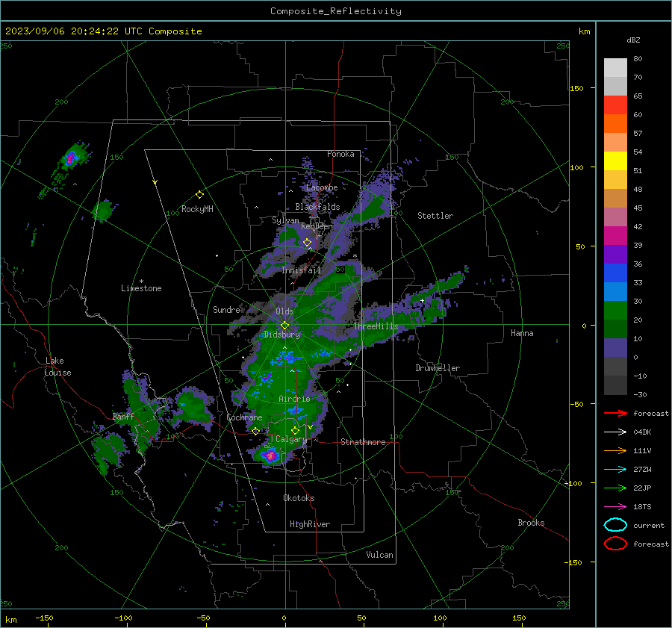Click the intense magenta storm cell south of Calgary
Viewport: 672px width, 628px height.
coord(270,456)
